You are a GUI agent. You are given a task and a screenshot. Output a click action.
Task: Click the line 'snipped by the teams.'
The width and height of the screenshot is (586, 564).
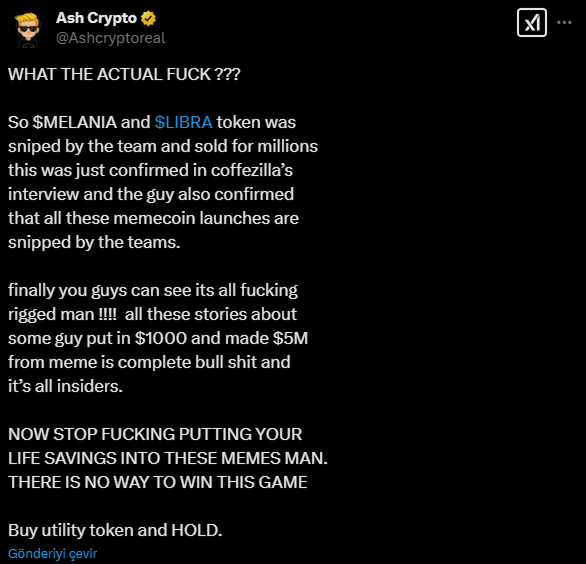(x=94, y=243)
